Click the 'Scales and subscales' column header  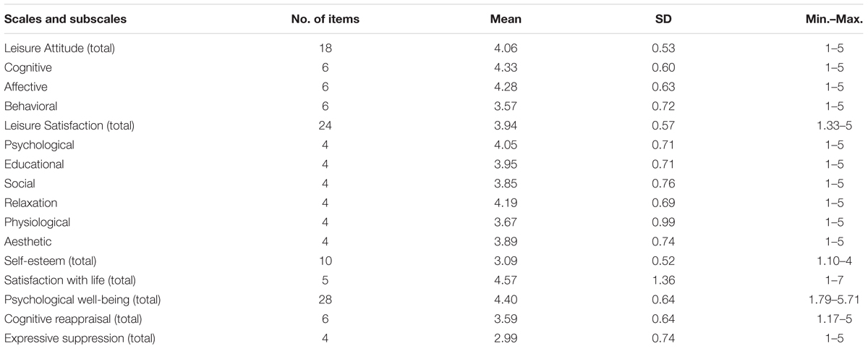tap(65, 20)
